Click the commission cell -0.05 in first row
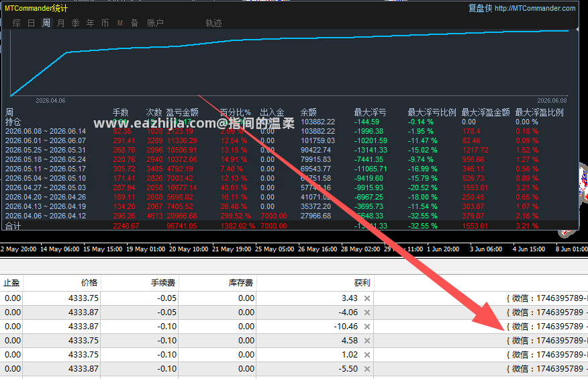 167,298
